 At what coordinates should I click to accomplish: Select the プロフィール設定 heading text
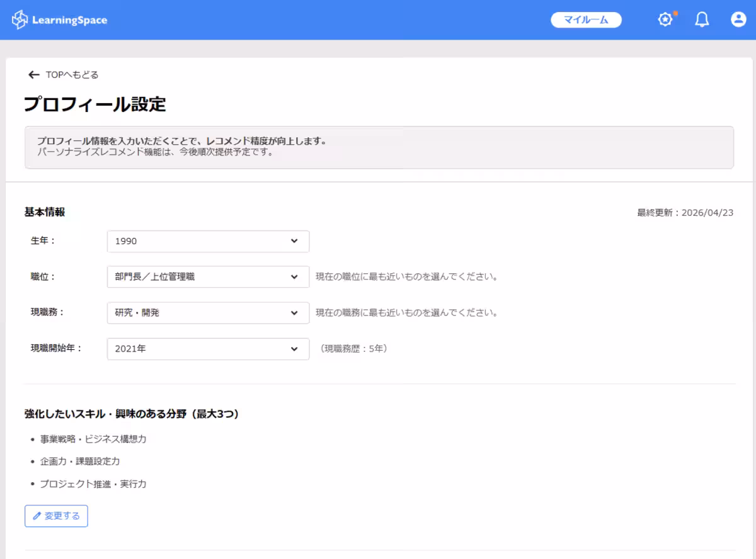point(95,104)
